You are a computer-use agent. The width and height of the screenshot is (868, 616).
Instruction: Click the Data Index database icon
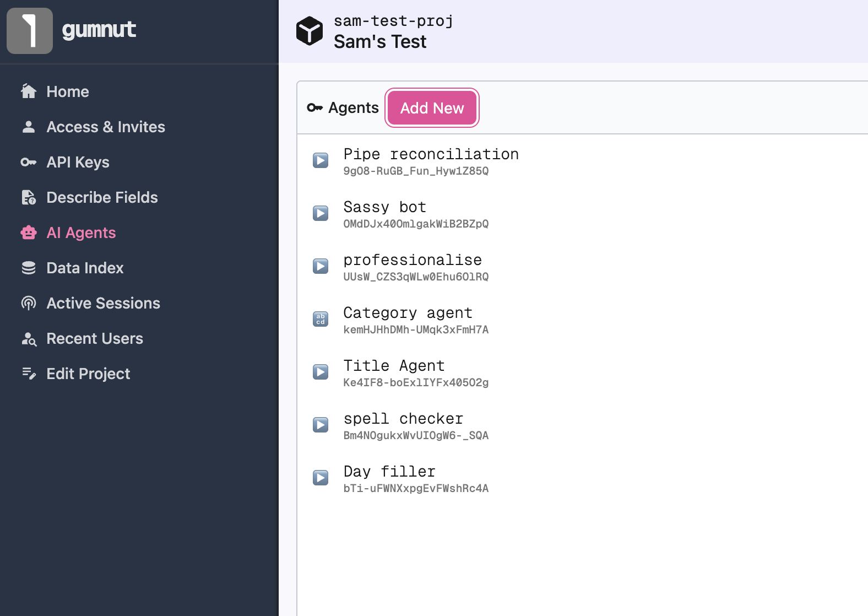pyautogui.click(x=29, y=268)
